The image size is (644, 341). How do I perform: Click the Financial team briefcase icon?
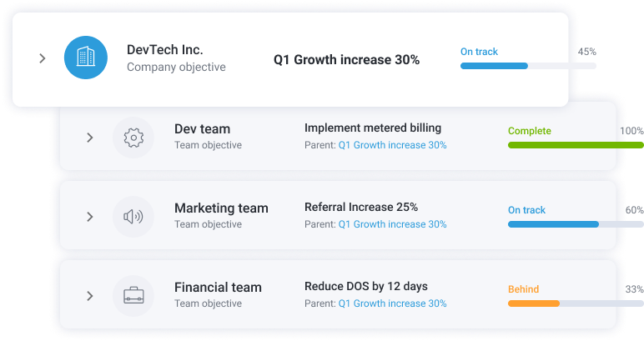[x=133, y=296]
